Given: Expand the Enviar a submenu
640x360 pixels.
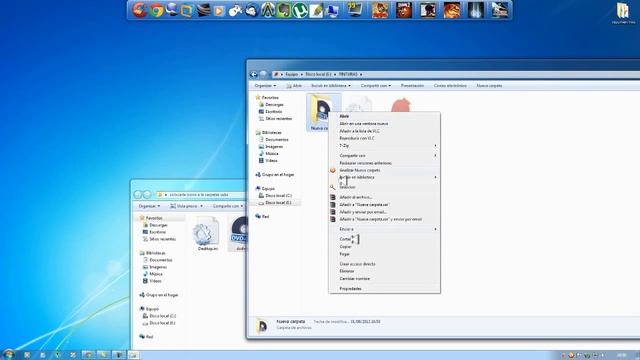Looking at the screenshot, I should point(384,229).
